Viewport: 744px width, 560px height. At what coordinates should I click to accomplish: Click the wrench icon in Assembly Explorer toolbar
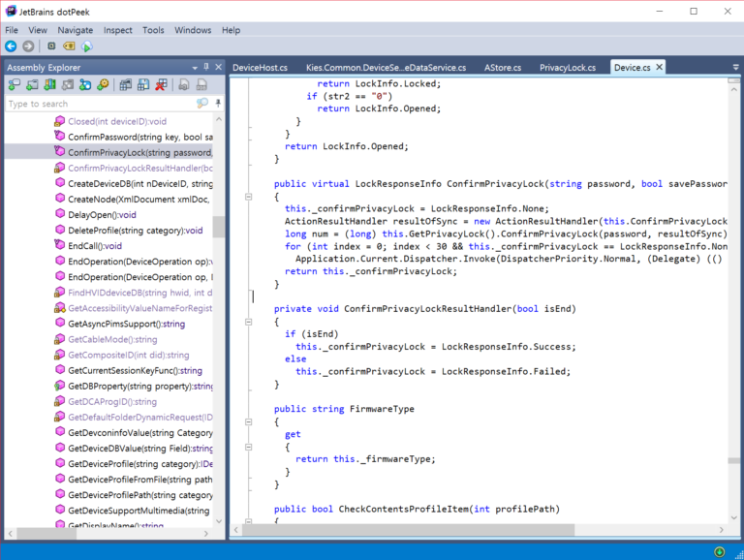click(102, 85)
